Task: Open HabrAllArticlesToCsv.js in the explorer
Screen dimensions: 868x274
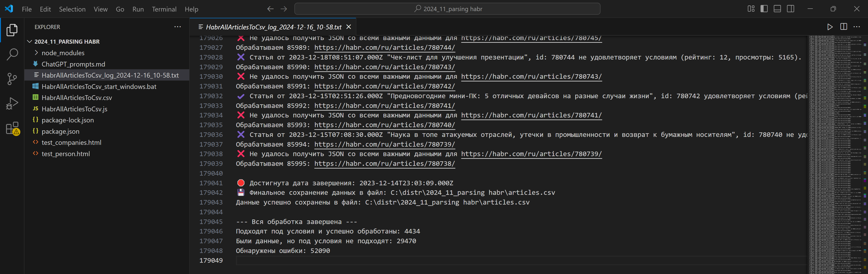Action: 74,109
